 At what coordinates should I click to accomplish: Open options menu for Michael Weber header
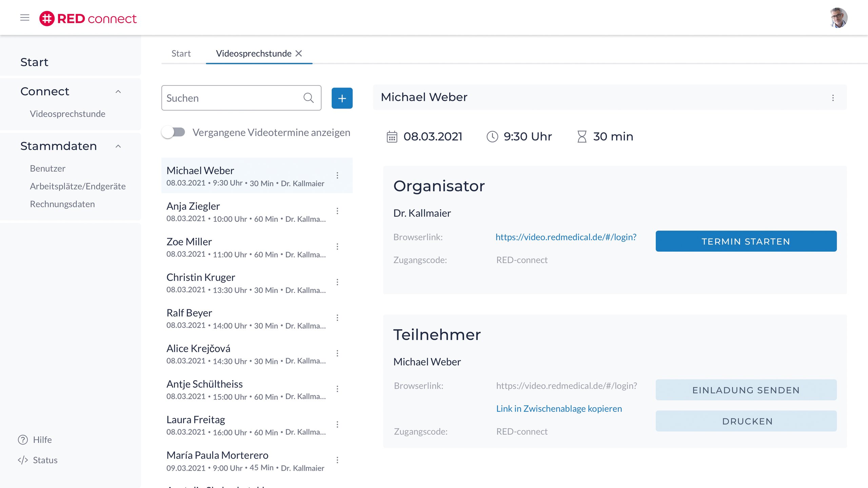pyautogui.click(x=833, y=98)
